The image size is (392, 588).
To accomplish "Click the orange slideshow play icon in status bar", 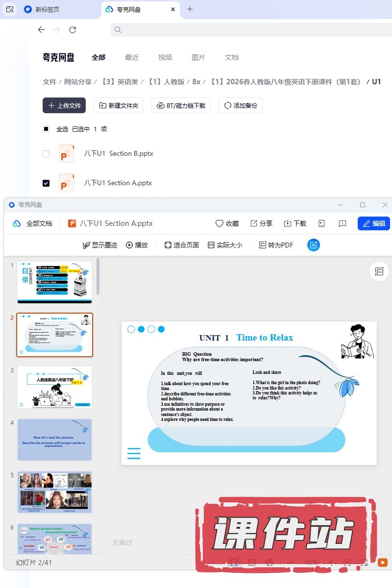I will [x=382, y=563].
